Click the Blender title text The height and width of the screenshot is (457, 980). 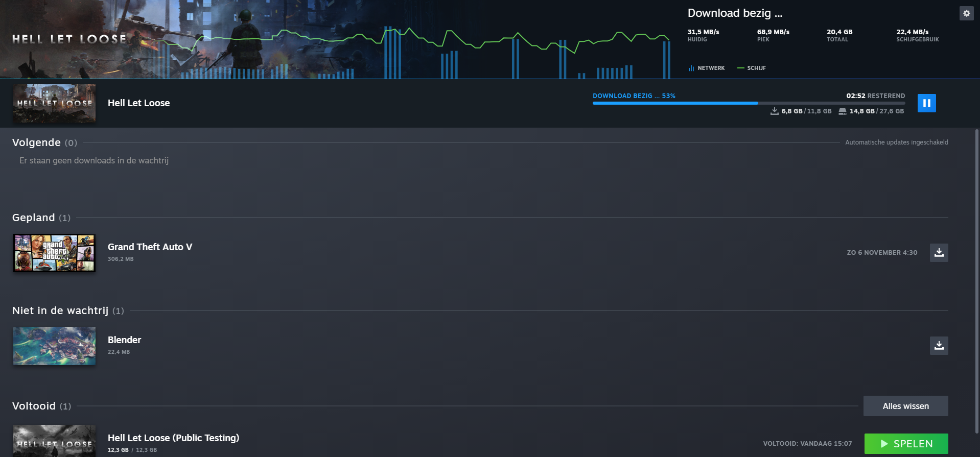[124, 340]
